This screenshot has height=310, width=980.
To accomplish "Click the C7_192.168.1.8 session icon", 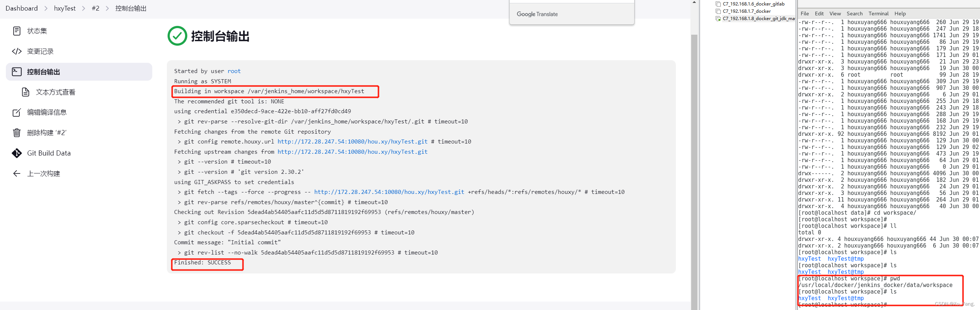I will pos(718,19).
